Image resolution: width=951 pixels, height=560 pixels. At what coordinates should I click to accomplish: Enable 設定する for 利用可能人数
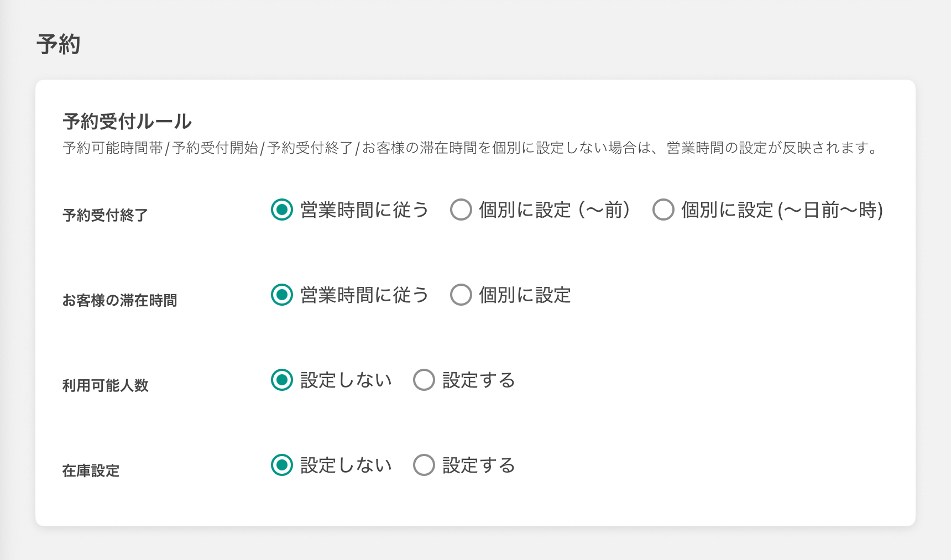[424, 380]
